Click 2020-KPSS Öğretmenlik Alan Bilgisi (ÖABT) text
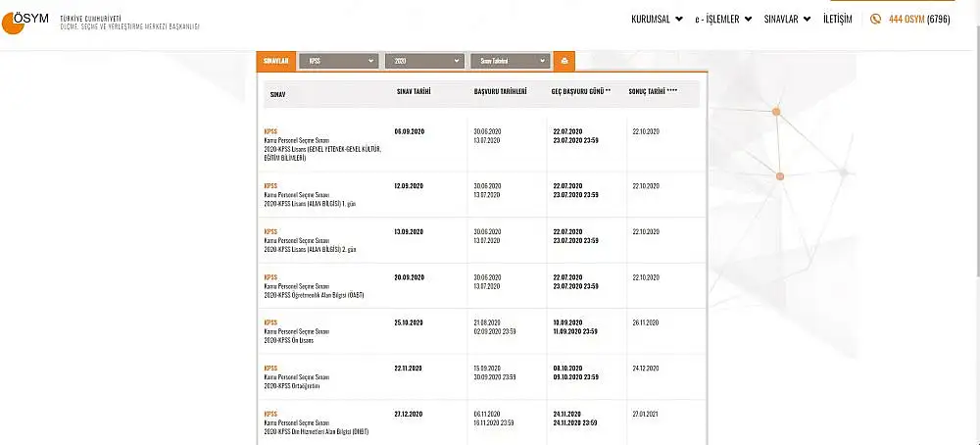 (x=315, y=295)
